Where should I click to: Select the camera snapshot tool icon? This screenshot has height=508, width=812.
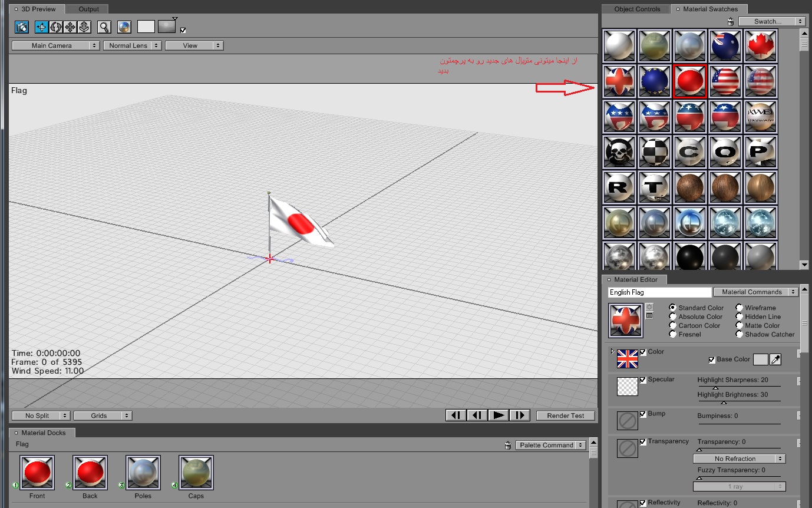coord(22,27)
